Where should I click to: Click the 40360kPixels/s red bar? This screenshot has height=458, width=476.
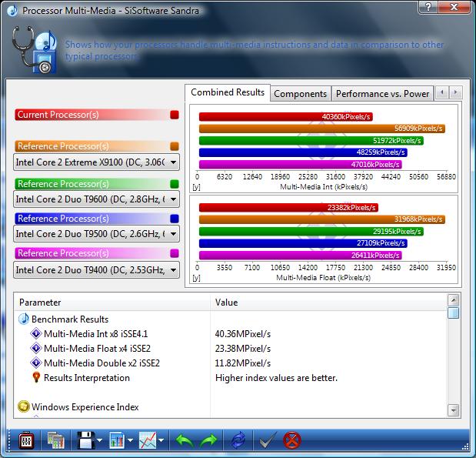pyautogui.click(x=285, y=117)
